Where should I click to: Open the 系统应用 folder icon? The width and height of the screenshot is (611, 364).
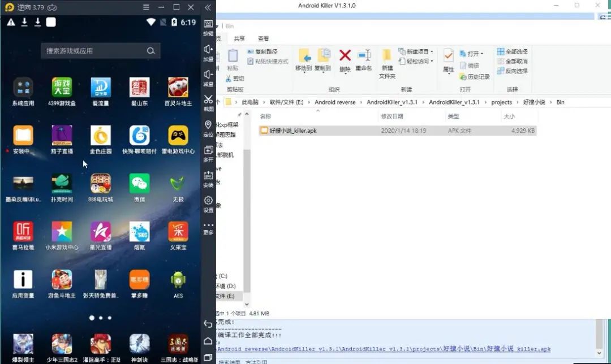23,87
